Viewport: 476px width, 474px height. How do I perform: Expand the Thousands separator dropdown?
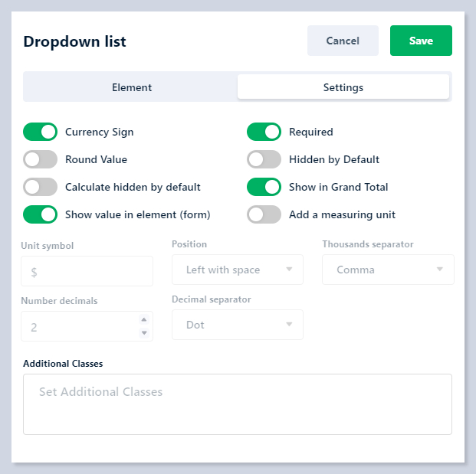point(388,270)
